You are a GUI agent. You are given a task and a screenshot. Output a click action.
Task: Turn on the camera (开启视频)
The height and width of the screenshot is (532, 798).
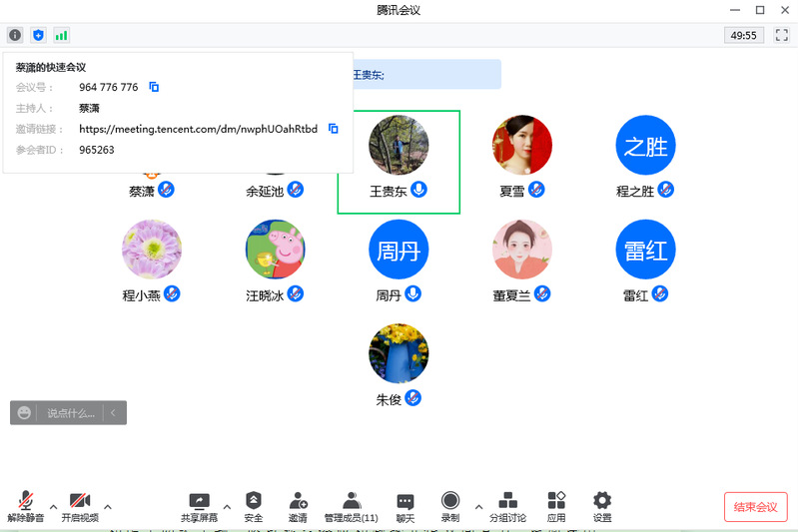(80, 506)
